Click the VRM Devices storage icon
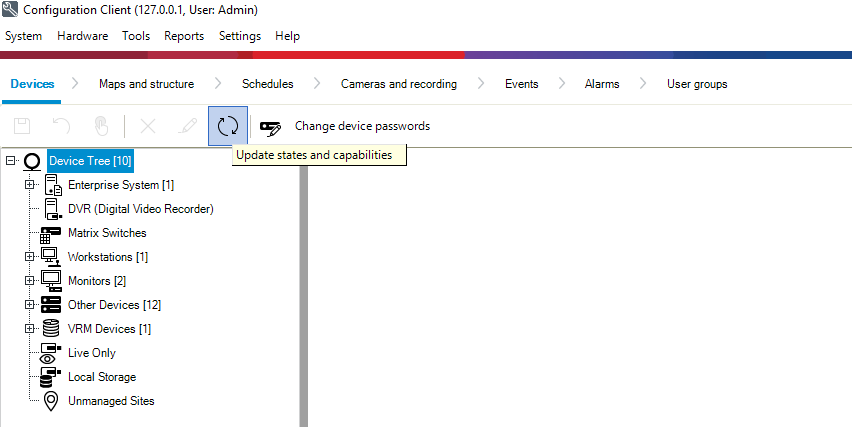852x427 pixels. click(51, 328)
